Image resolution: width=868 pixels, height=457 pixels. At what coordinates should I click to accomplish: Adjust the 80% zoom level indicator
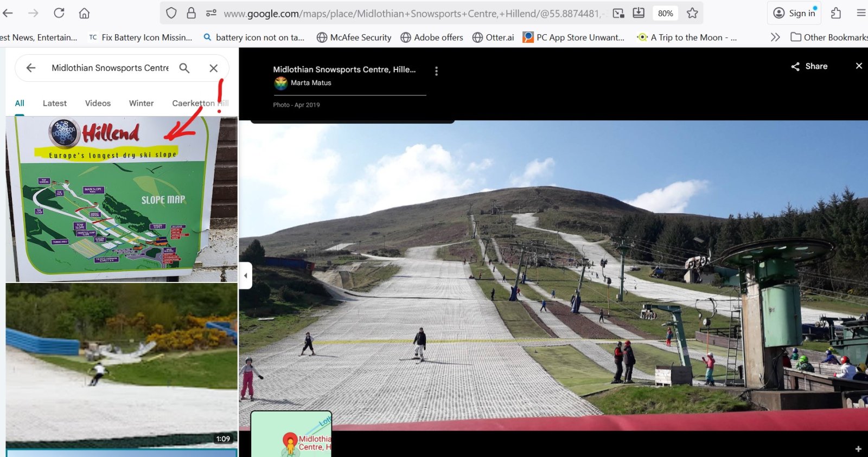tap(665, 14)
